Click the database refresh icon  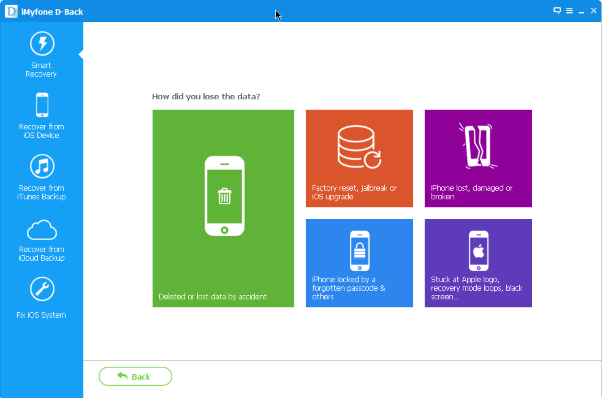(x=359, y=147)
